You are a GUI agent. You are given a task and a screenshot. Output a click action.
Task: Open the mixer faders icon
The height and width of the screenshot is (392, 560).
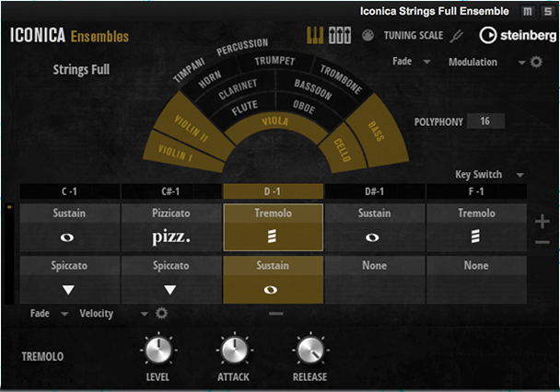click(340, 35)
